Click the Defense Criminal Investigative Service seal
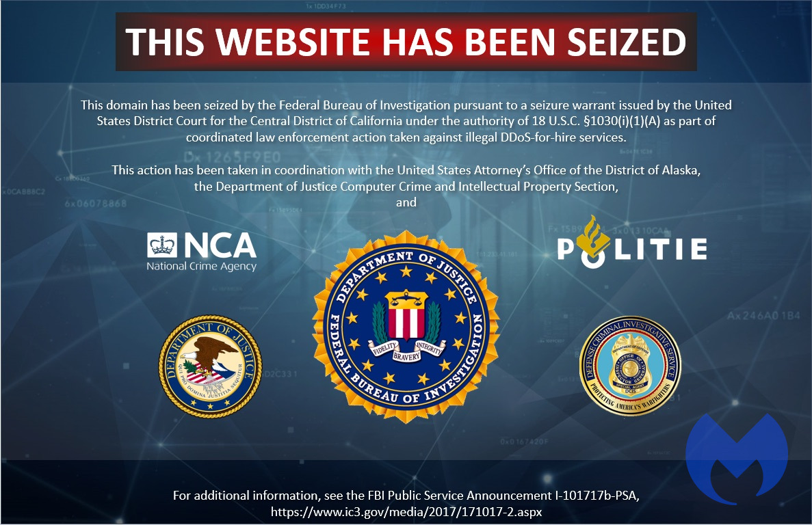Viewport: 812px width, 525px height. coord(630,365)
